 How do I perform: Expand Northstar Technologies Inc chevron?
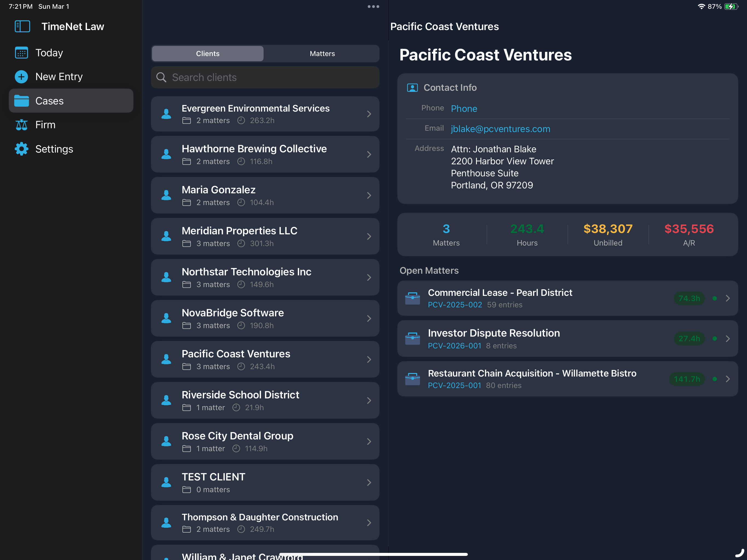point(369,277)
